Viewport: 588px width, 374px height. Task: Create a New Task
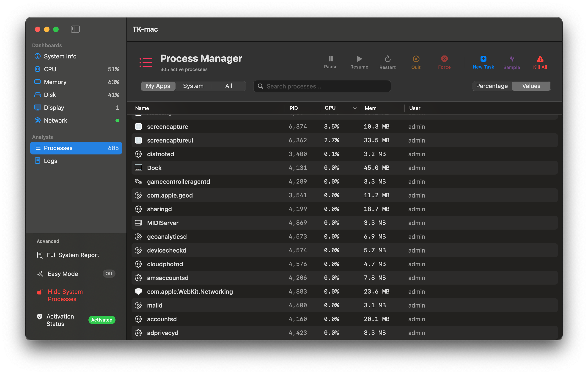[x=483, y=62]
